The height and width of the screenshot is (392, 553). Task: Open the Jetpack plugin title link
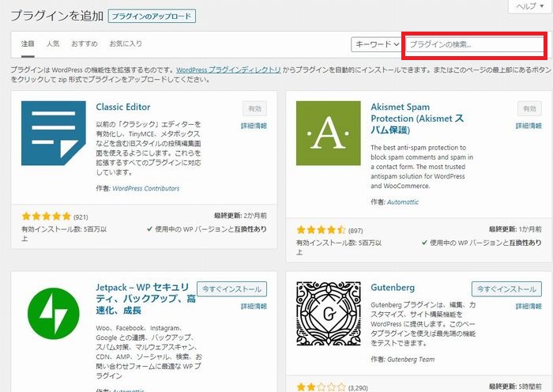[x=145, y=299]
